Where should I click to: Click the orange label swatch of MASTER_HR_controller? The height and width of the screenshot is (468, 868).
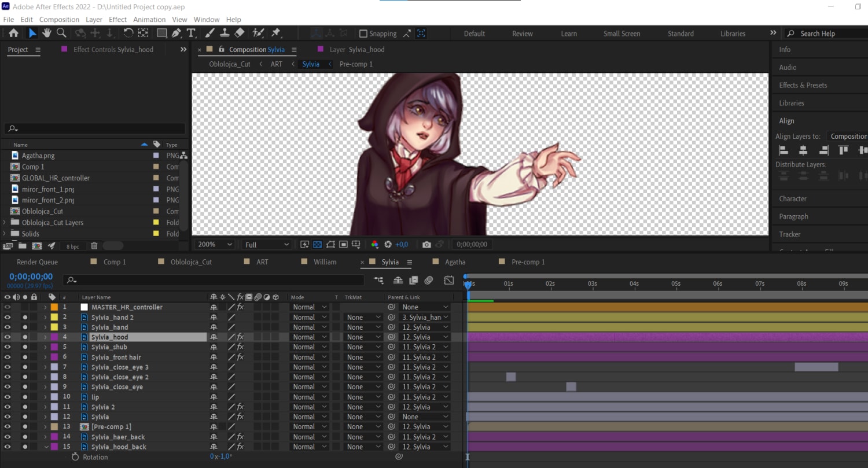[x=54, y=307]
